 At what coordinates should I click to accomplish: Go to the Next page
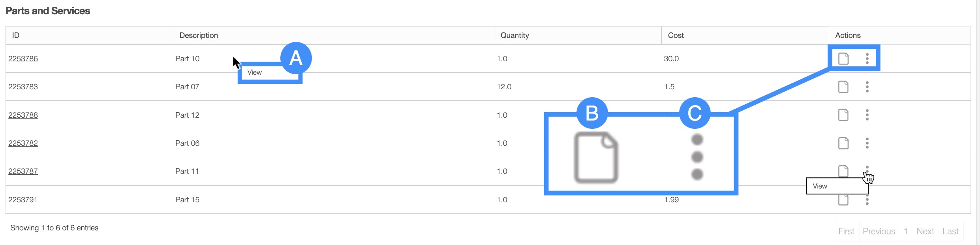925,231
